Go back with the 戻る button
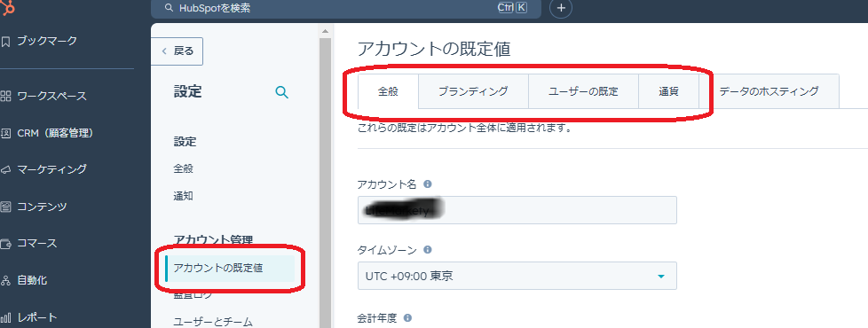868x328 pixels. click(178, 51)
